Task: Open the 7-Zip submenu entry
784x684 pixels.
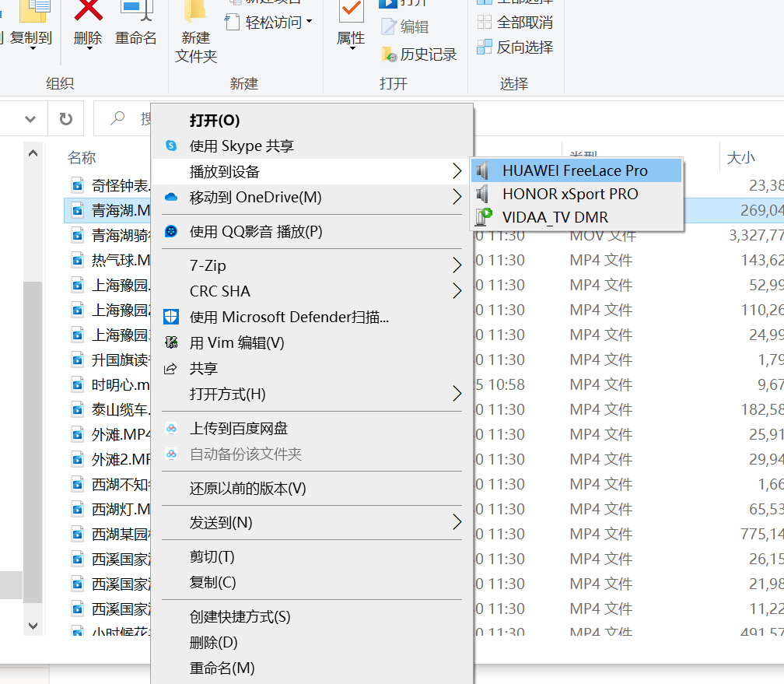Action: click(312, 265)
